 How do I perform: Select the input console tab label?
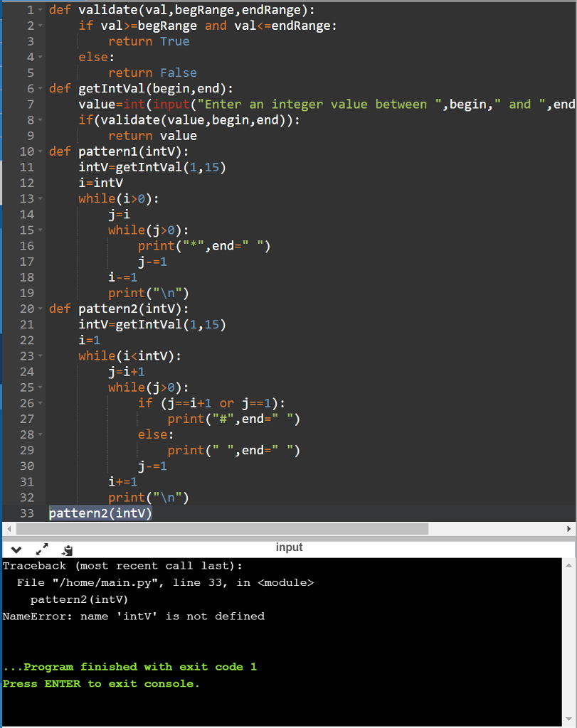coord(289,547)
